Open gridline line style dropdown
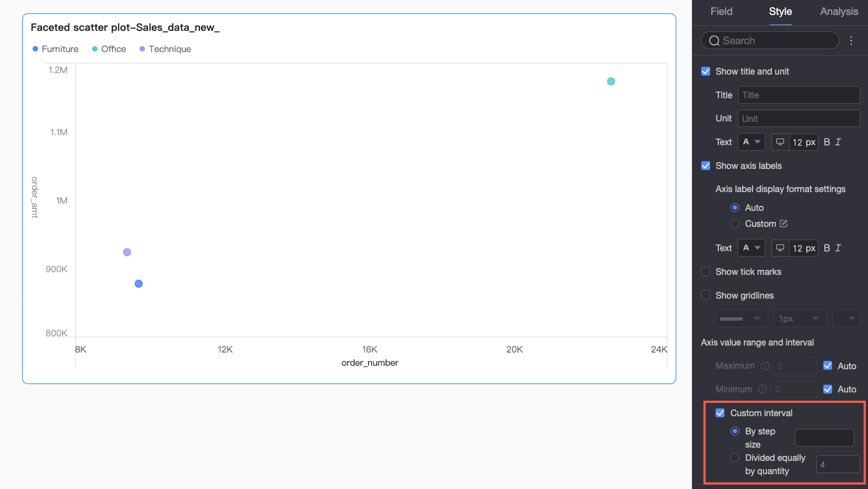This screenshot has width=868, height=489. (x=742, y=318)
